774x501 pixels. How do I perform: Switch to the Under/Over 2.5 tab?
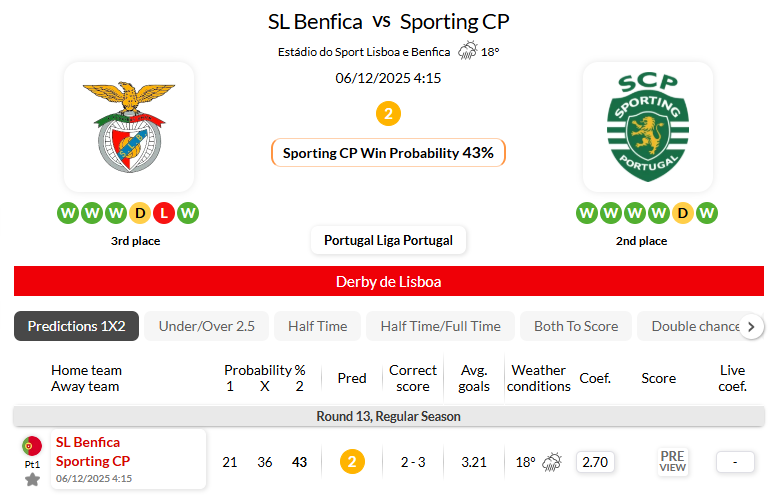coord(206,326)
